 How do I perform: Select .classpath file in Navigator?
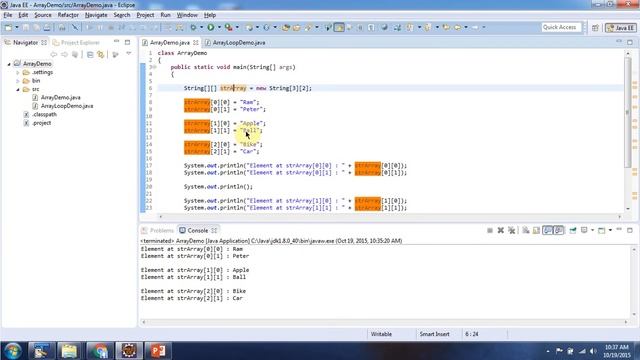40,115
